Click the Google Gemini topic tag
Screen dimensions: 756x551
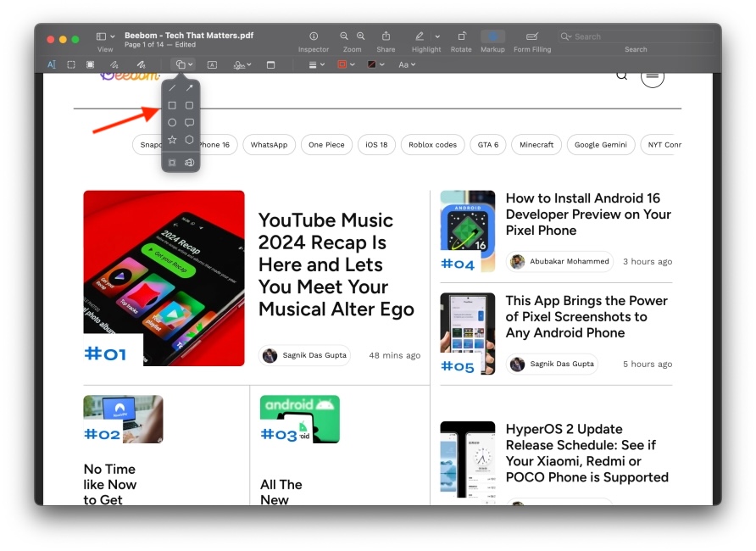pyautogui.click(x=601, y=145)
